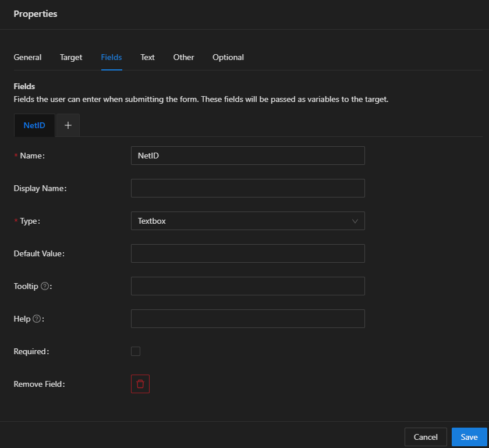Click the Save button

click(469, 437)
